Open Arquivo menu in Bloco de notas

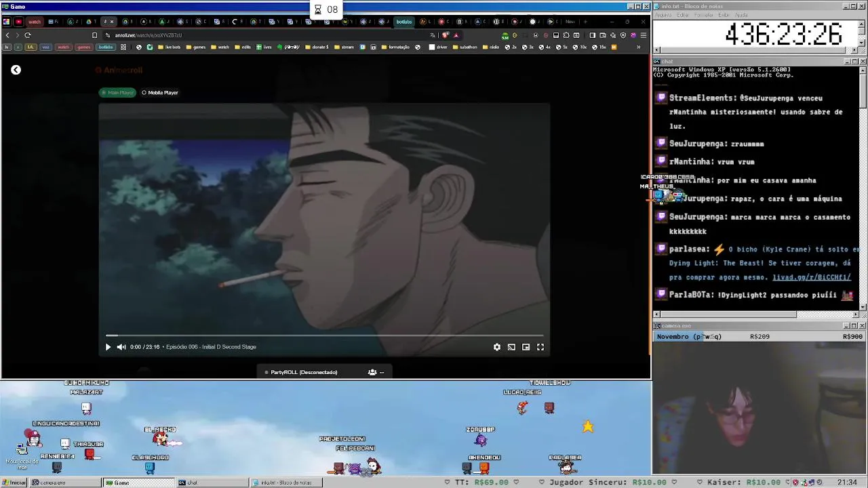click(x=664, y=15)
